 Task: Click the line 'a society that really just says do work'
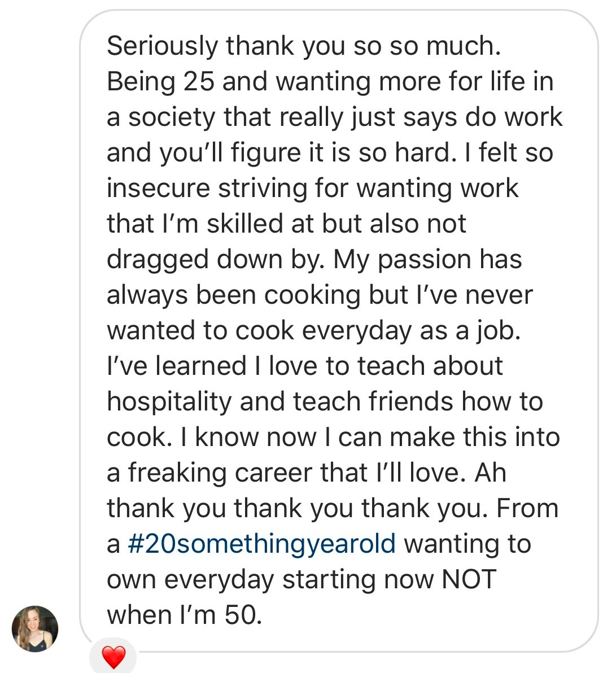[334, 117]
